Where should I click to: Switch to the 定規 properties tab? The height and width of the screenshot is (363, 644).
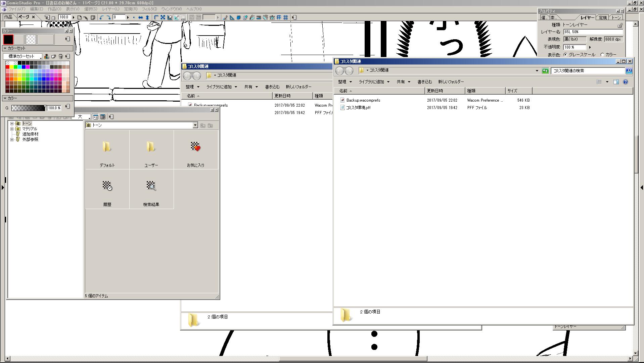603,17
